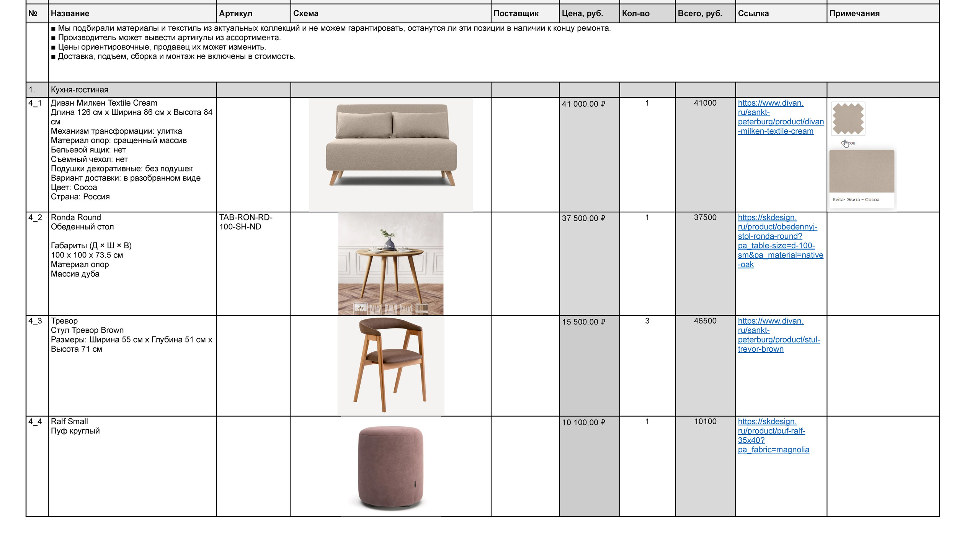Image resolution: width=980 pixels, height=551 pixels.
Task: Click the zigzag Cocoa fabric swatch
Action: [x=848, y=119]
